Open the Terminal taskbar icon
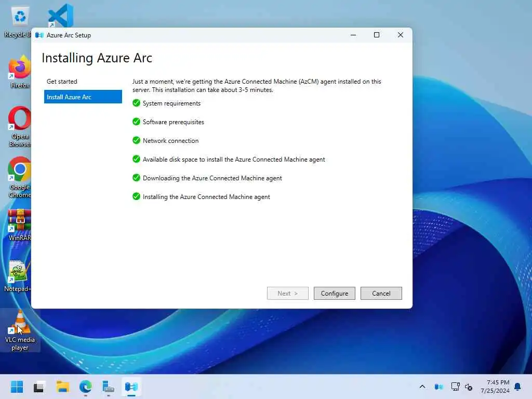 click(38, 387)
